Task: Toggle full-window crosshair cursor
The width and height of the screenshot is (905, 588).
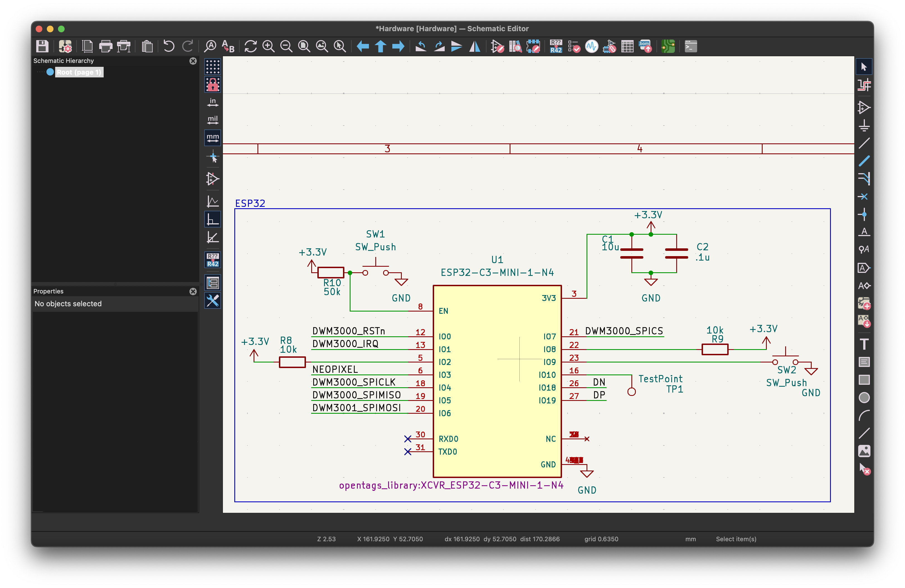Action: pyautogui.click(x=213, y=157)
